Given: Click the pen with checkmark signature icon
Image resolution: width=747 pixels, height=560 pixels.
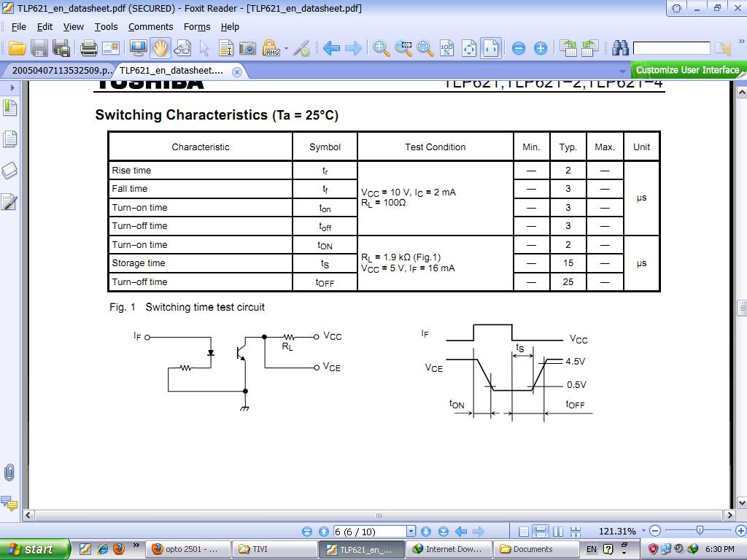Looking at the screenshot, I should [x=301, y=48].
